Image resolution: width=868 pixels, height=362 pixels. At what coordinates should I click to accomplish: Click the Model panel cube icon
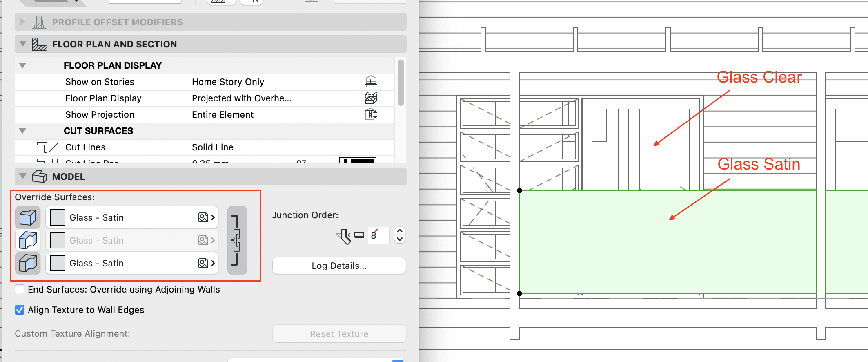coord(39,177)
